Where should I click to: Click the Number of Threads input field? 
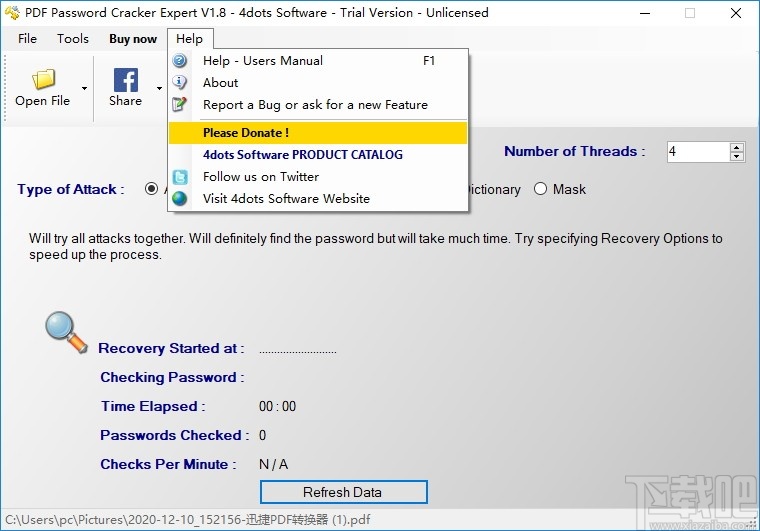tap(698, 152)
